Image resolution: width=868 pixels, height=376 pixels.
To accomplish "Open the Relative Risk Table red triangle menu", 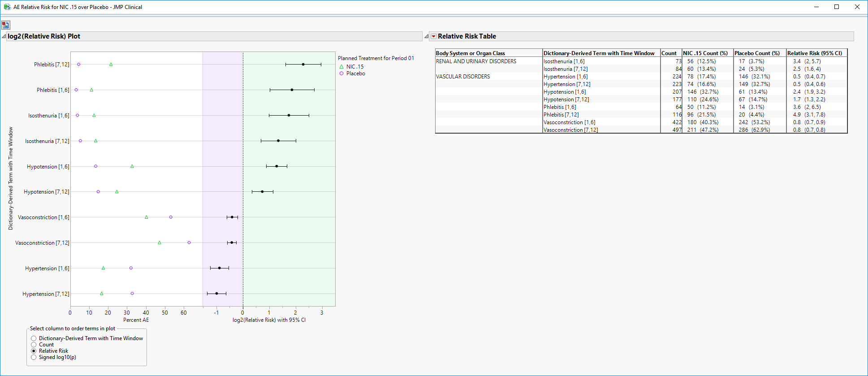I will (x=433, y=36).
